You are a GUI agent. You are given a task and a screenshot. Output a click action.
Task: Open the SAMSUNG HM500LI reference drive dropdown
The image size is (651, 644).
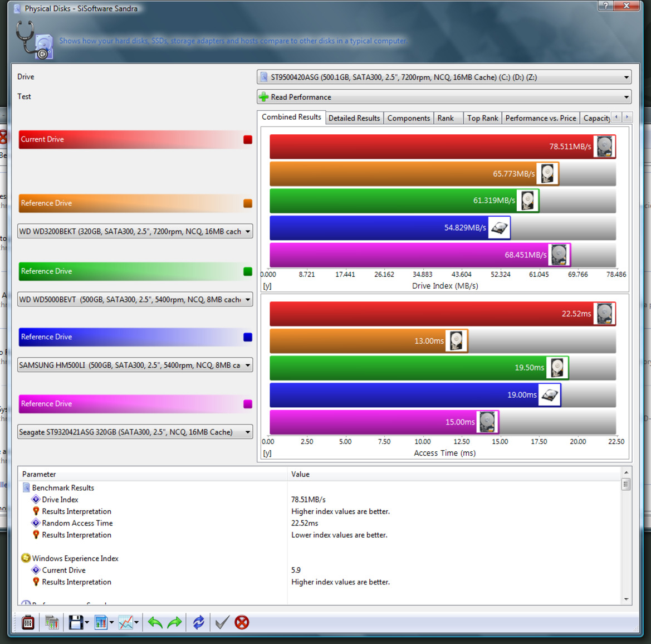pyautogui.click(x=135, y=365)
